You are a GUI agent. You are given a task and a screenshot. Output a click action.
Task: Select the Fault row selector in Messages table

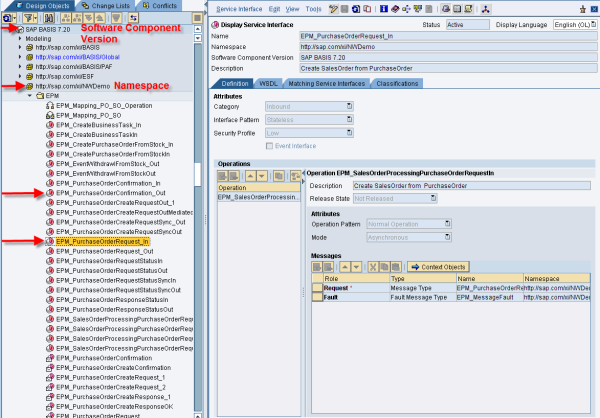tap(317, 297)
